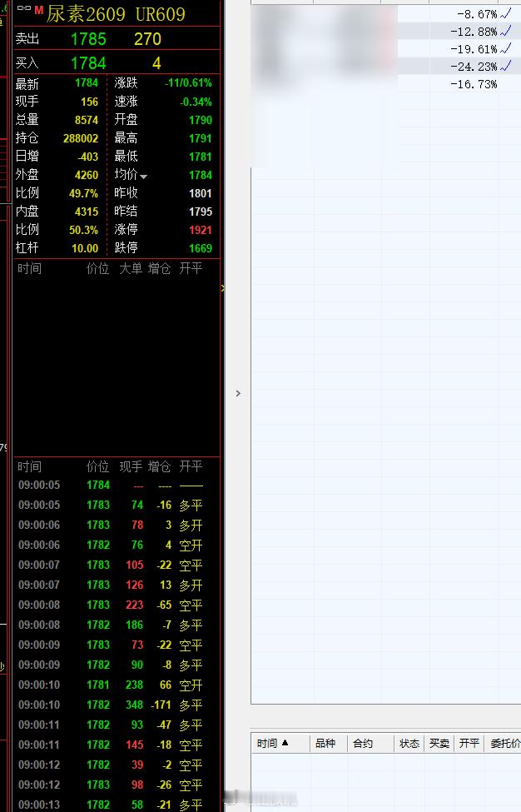The image size is (521, 812).
Task: Click the 卖出 ask price 1785
Action: click(x=88, y=39)
